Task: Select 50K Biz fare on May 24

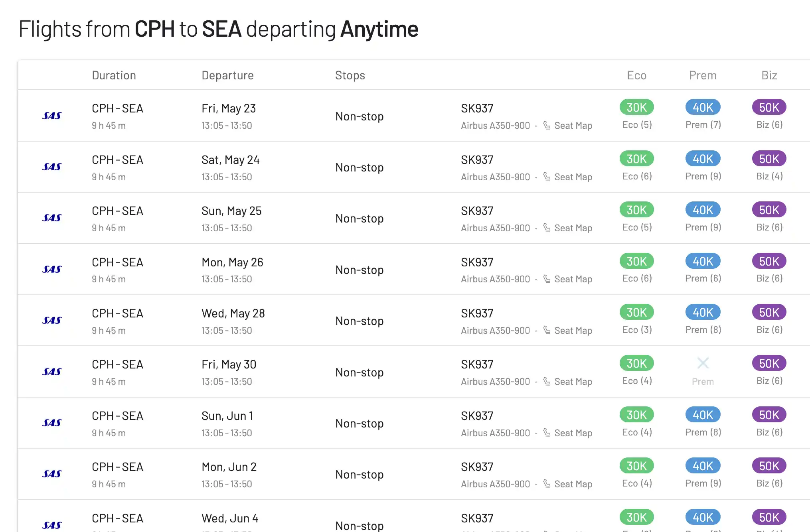Action: tap(769, 159)
